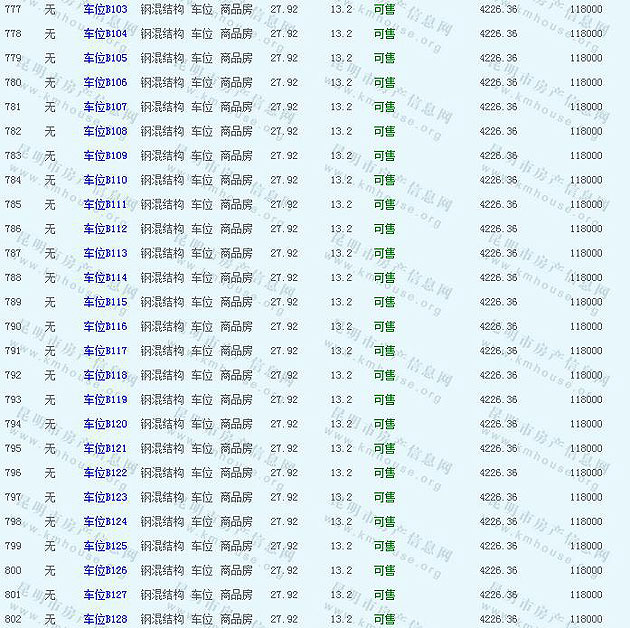Select the 车位B109 link
The width and height of the screenshot is (630, 628).
point(105,156)
